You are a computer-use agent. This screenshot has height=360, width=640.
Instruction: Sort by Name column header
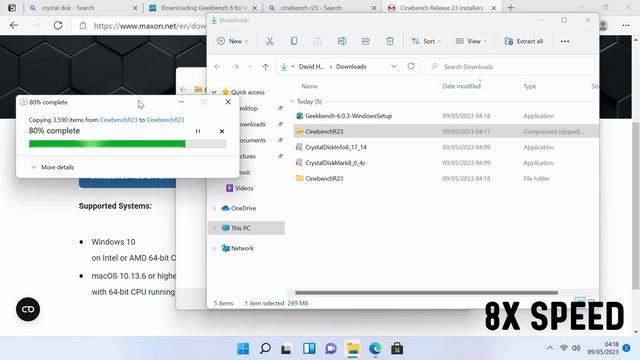[309, 86]
